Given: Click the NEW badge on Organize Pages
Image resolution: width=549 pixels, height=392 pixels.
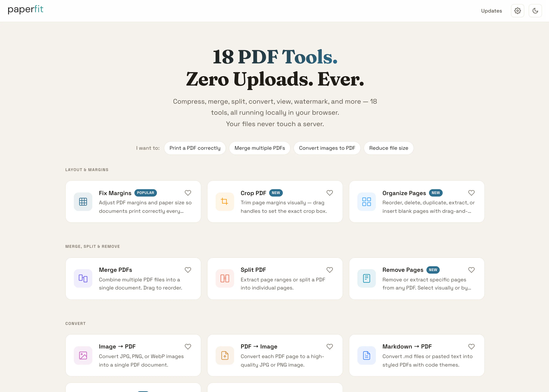Looking at the screenshot, I should click(436, 193).
